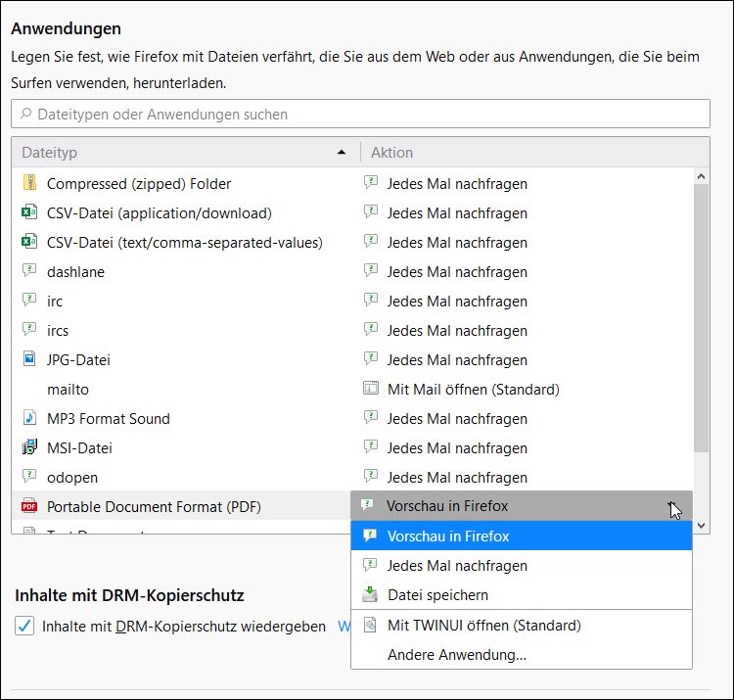
Task: Select the irc row name
Action: (55, 302)
